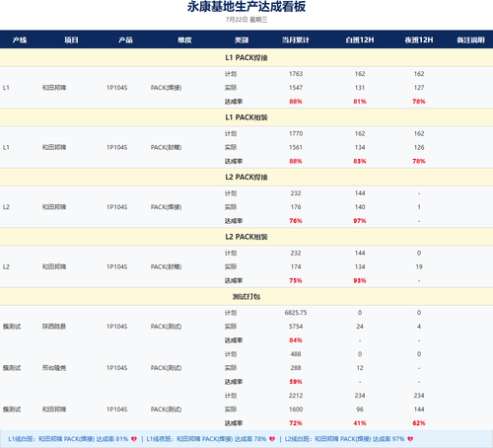
Task: Click red 97% in L2 PACK焊接 rows
Action: (360, 221)
